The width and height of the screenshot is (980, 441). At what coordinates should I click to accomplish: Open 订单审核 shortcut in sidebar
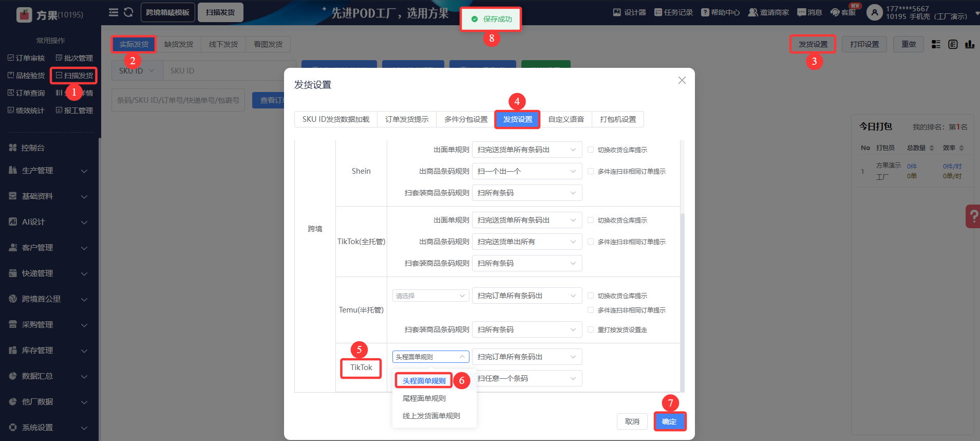click(26, 58)
